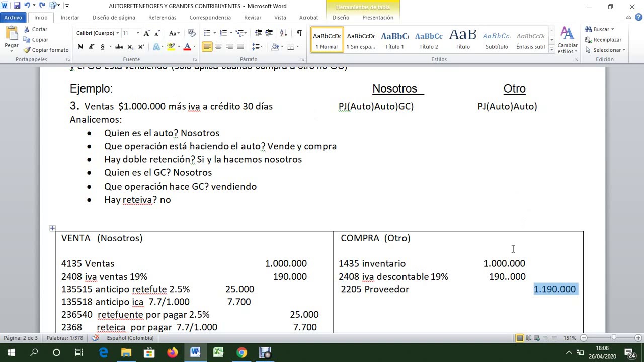644x362 pixels.
Task: Click the Save icon in quick access toolbar
Action: (x=17, y=6)
